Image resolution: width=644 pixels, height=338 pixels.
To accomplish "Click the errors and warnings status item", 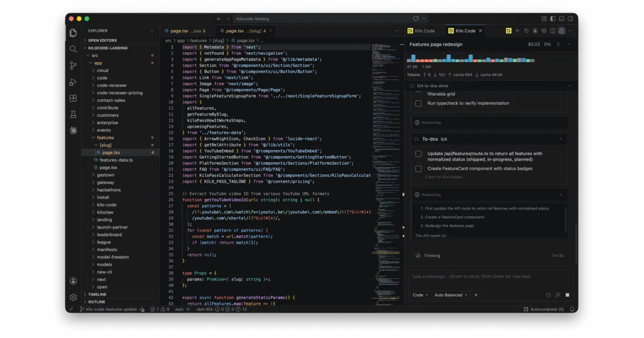I will tap(160, 309).
